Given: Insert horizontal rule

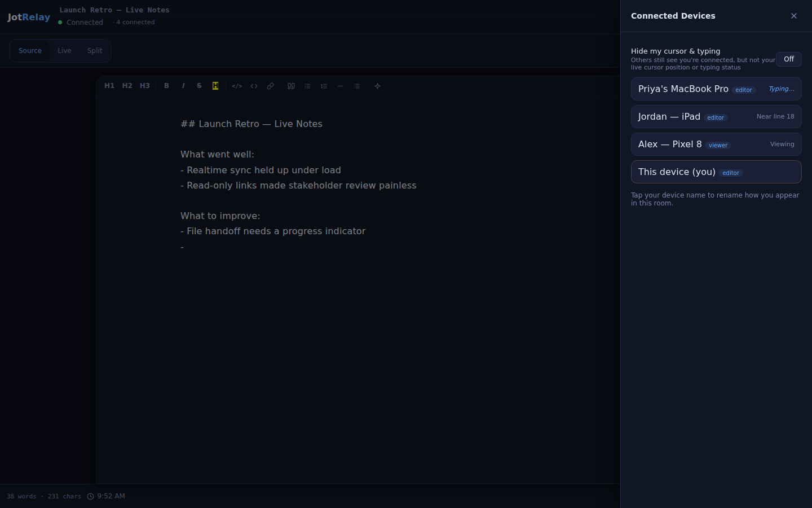Looking at the screenshot, I should point(340,86).
